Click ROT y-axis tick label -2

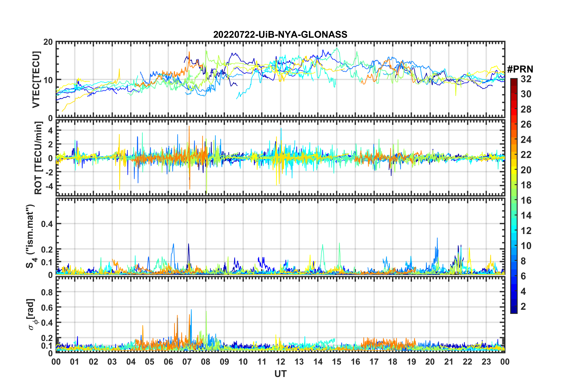point(49,172)
